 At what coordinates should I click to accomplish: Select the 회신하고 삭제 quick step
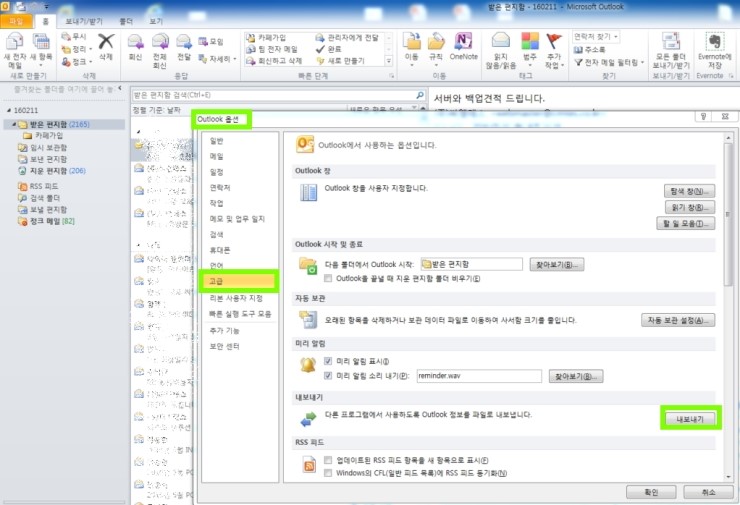coord(275,61)
